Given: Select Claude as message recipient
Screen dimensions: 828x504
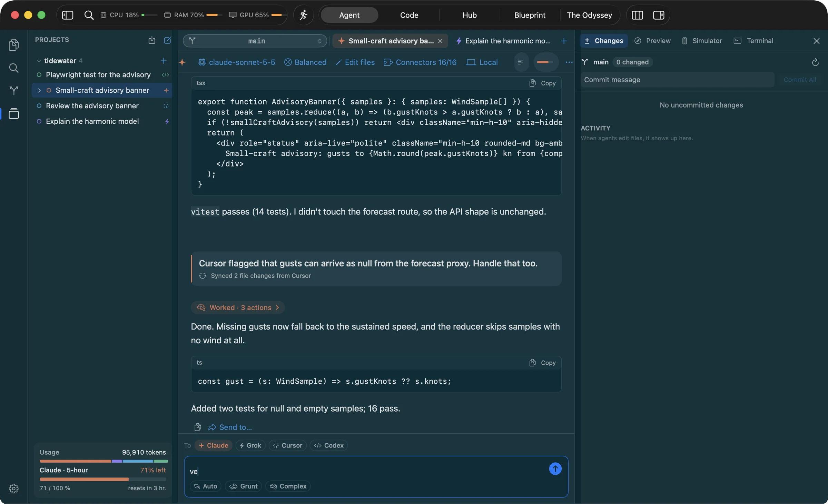Looking at the screenshot, I should point(213,445).
